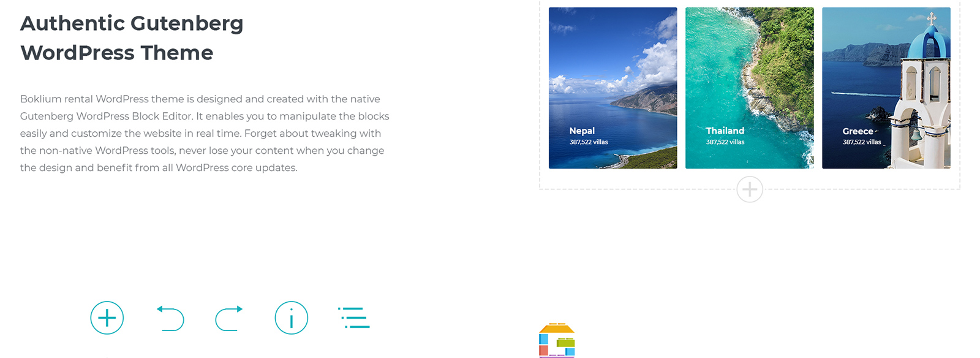
Task: Open the Nepal destination card
Action: 613,88
